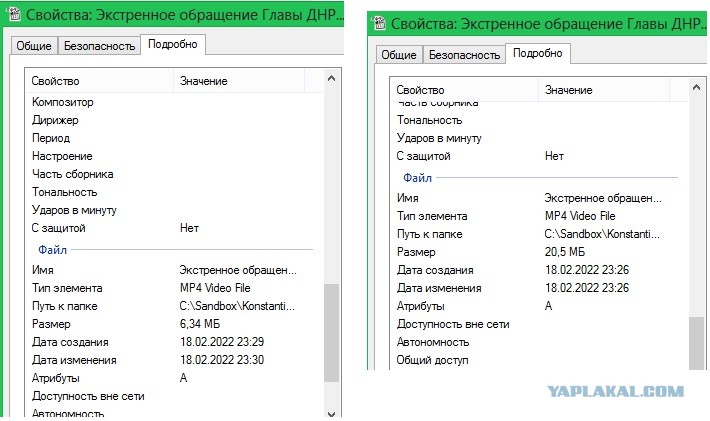The image size is (710, 421).
Task: Click the left window scrollbar thumb
Action: click(x=331, y=333)
